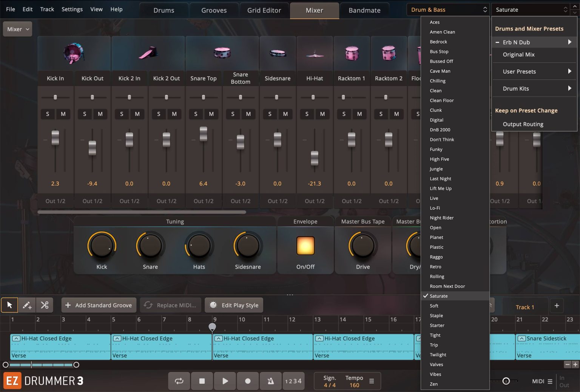Click the Kick 2 pedal image
Viewport: 580px width, 392px height.
[148, 53]
